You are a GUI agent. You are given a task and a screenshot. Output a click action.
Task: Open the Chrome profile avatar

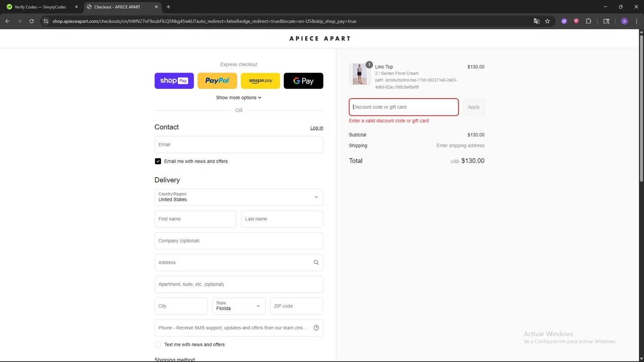click(x=625, y=21)
